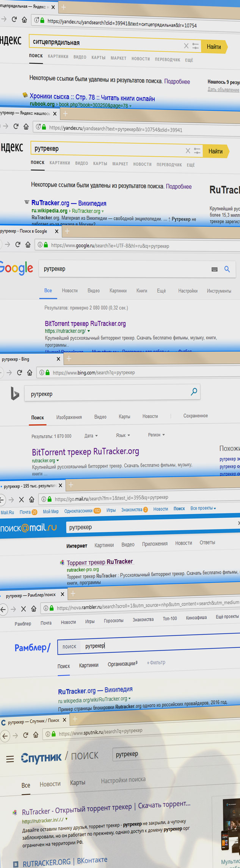Click the site info icon in Google address bar
Viewport: 240px width, 868px height.
(40, 245)
